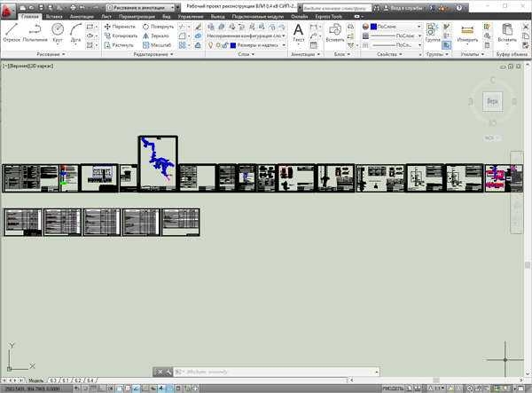Open the Вид ribbon tab
This screenshot has width=532, height=393.
point(167,16)
